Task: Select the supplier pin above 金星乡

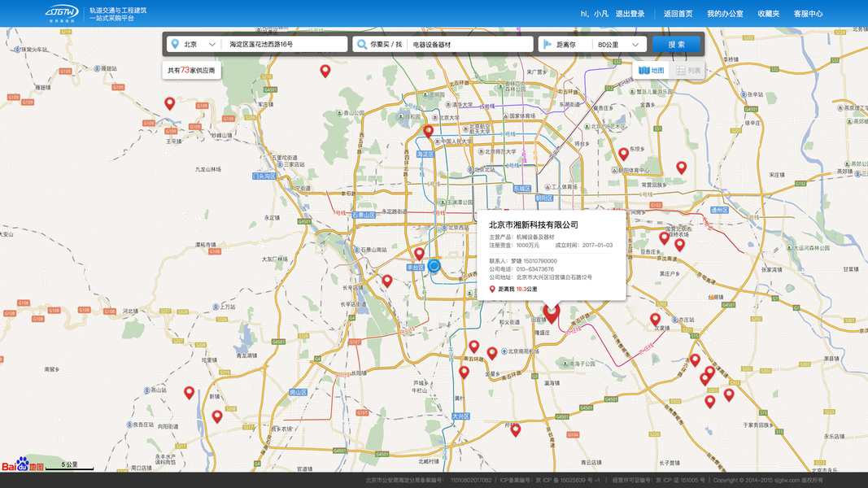Action: tap(464, 373)
